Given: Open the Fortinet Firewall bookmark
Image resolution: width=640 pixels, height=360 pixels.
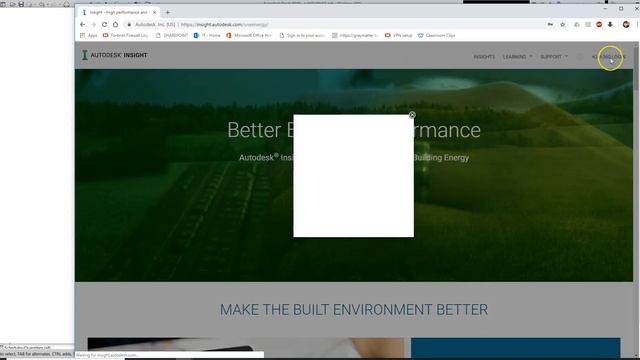Looking at the screenshot, I should [x=125, y=36].
